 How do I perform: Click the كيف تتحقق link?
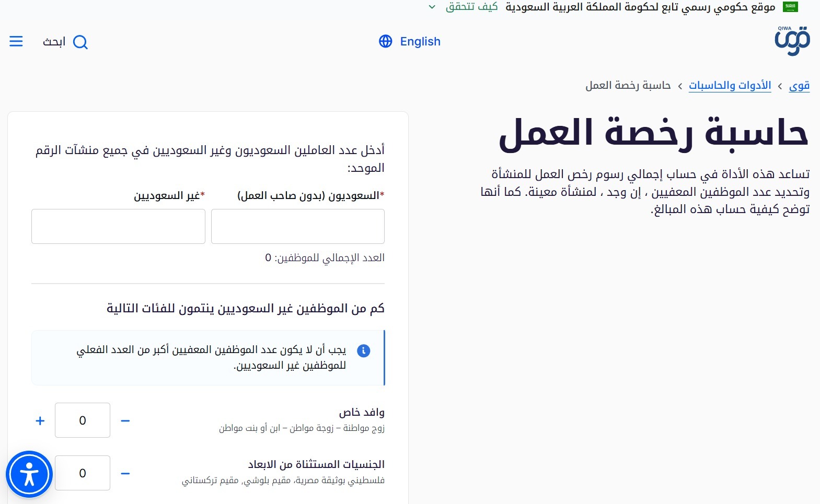click(471, 7)
